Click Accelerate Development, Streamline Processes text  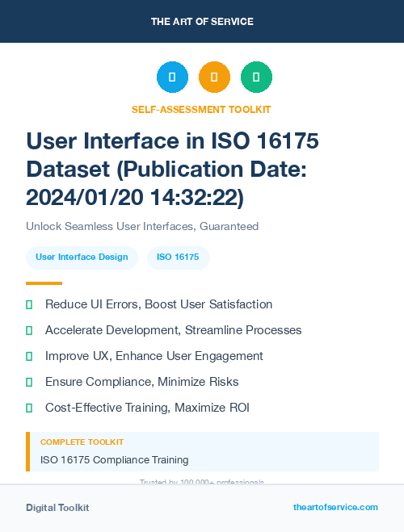[174, 330]
